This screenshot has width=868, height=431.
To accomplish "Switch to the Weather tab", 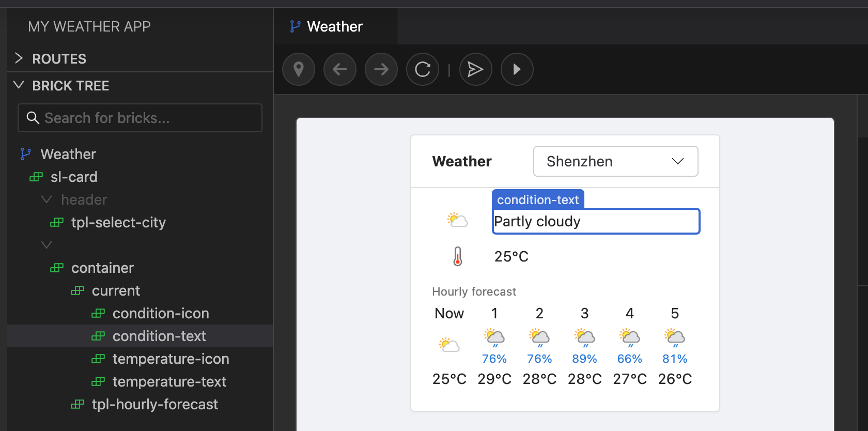I will [334, 26].
